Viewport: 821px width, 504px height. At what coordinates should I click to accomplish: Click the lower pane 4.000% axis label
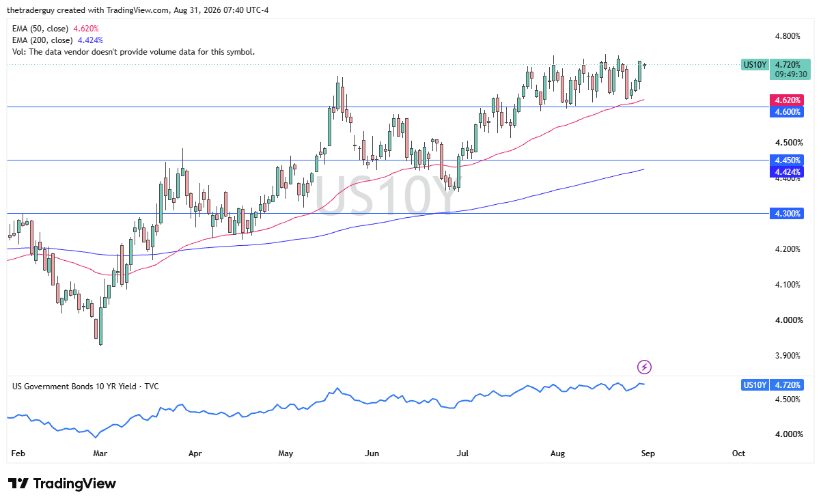point(788,434)
